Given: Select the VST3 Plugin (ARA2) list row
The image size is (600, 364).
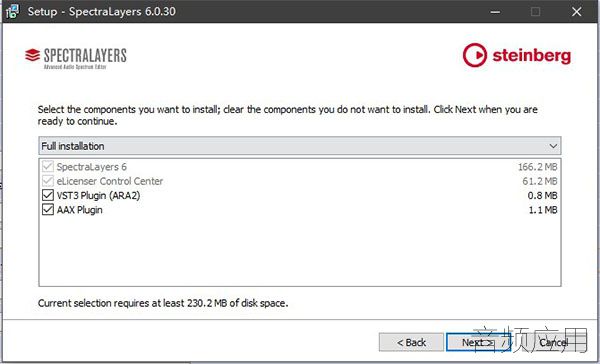Looking at the screenshot, I should (x=300, y=195).
